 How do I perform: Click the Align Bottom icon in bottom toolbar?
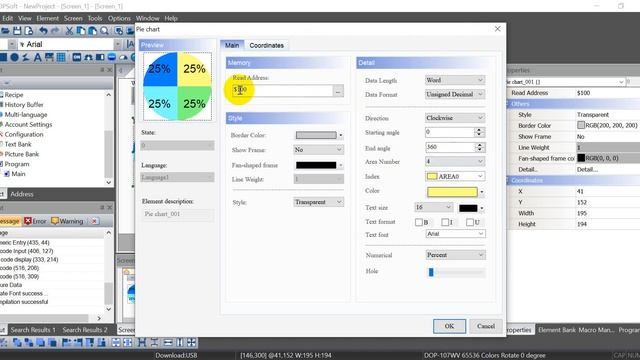[101, 342]
